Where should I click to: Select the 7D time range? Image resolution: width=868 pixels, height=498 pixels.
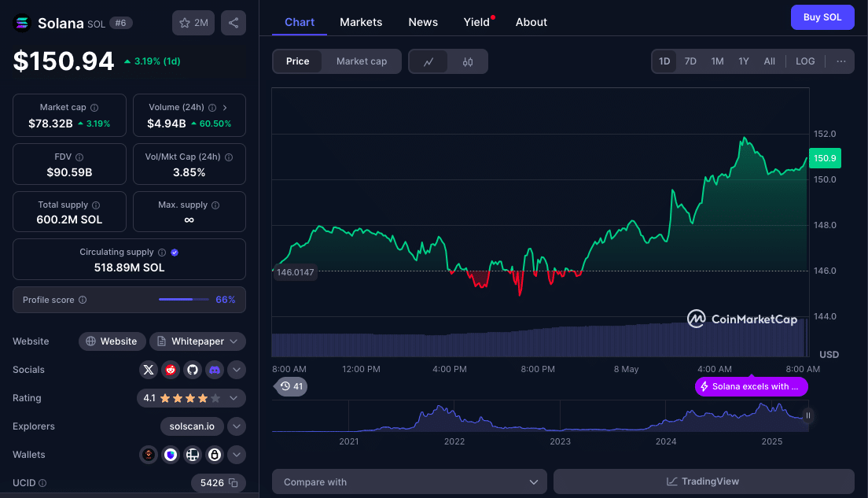point(690,61)
